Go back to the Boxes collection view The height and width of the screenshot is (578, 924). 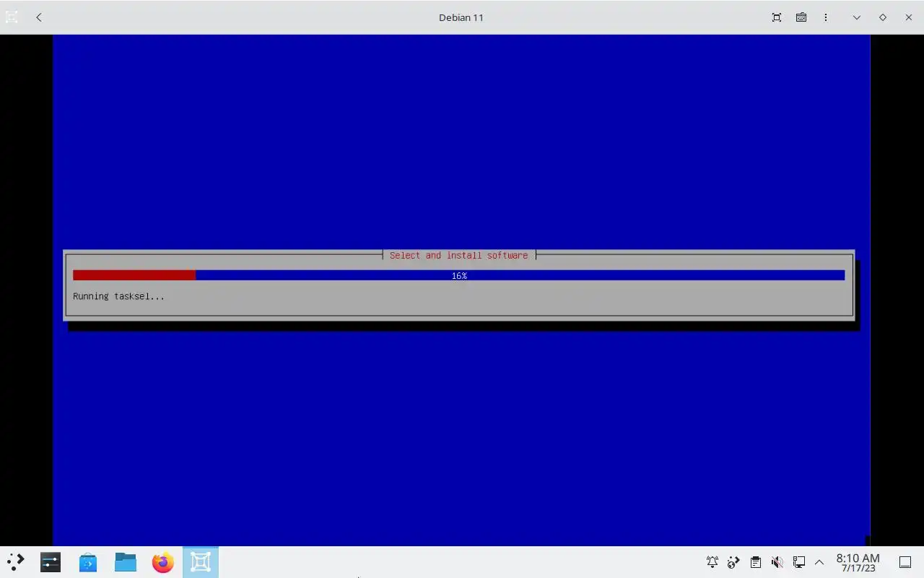pyautogui.click(x=39, y=17)
